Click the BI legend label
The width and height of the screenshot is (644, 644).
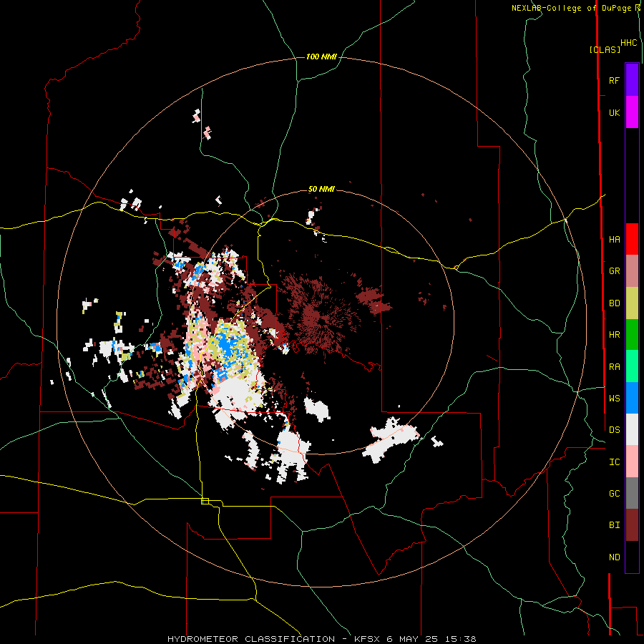click(x=614, y=525)
